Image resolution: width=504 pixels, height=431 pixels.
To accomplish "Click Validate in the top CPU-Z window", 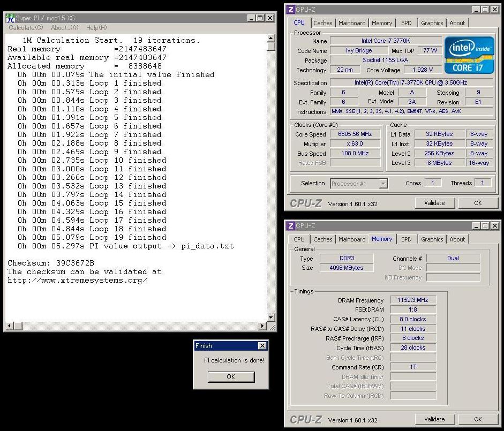I will tap(434, 203).
